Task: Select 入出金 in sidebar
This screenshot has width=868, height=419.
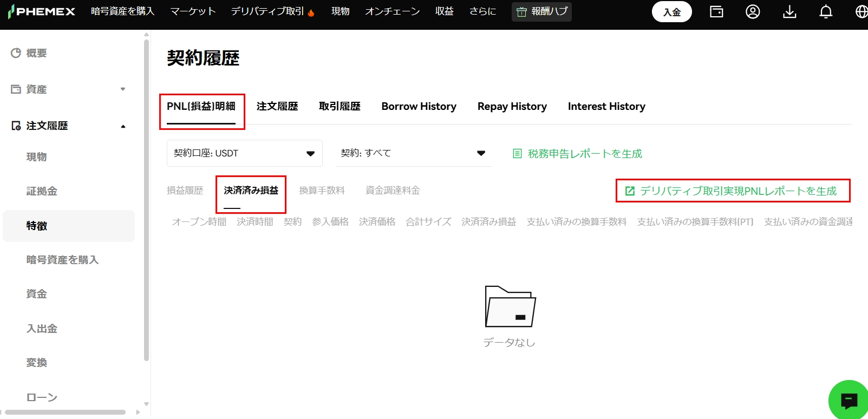Action: click(42, 329)
